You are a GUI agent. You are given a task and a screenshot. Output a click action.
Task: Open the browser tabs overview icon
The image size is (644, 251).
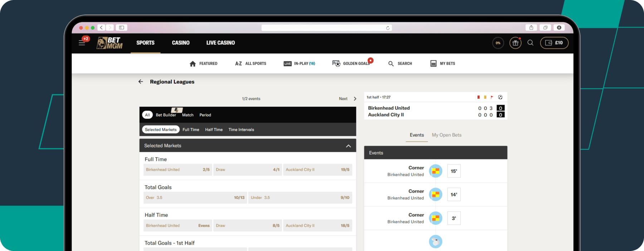tap(545, 28)
